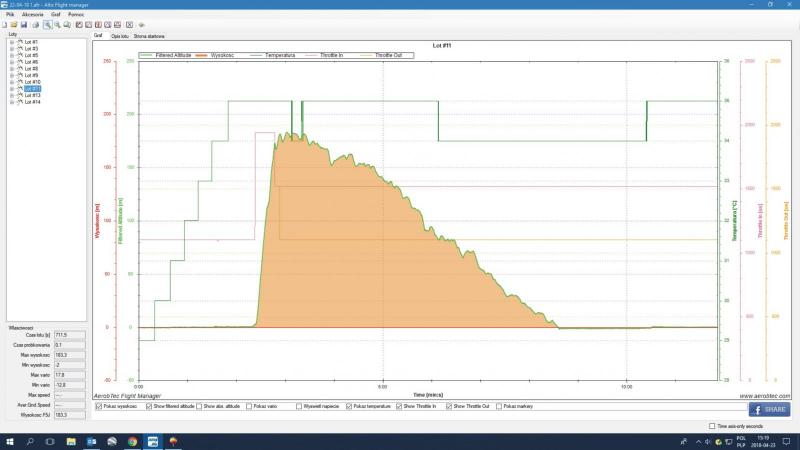Open File Explorer from the taskbar
This screenshot has height=450, width=800.
point(71,441)
